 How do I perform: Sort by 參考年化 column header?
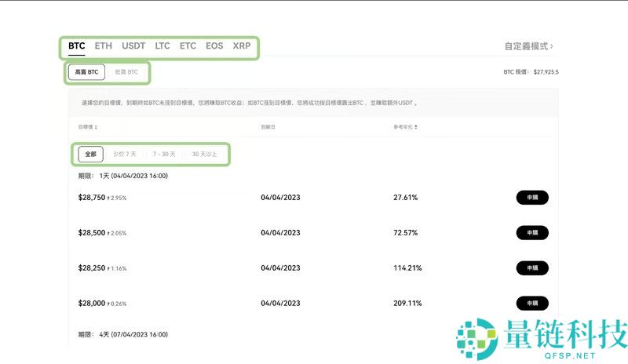(405, 127)
